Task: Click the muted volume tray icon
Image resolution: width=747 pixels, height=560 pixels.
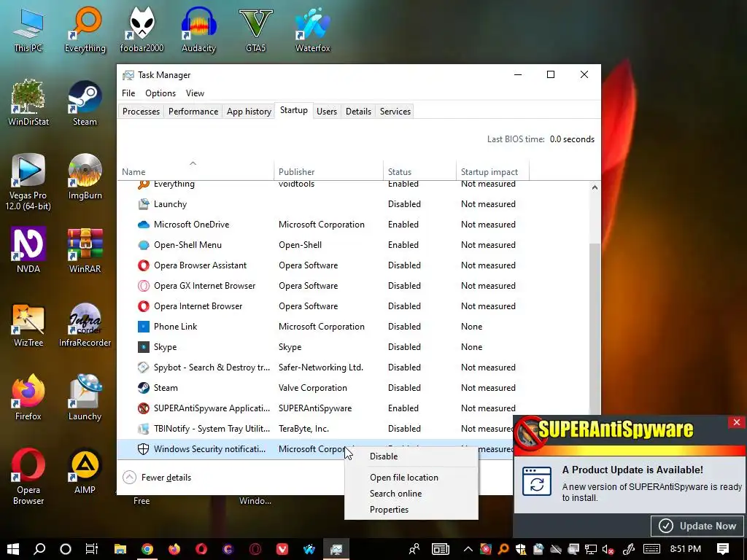Action: coord(608,549)
